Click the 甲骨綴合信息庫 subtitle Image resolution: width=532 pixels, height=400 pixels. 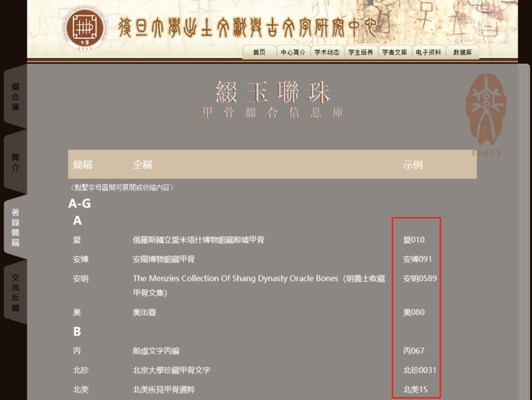(273, 112)
